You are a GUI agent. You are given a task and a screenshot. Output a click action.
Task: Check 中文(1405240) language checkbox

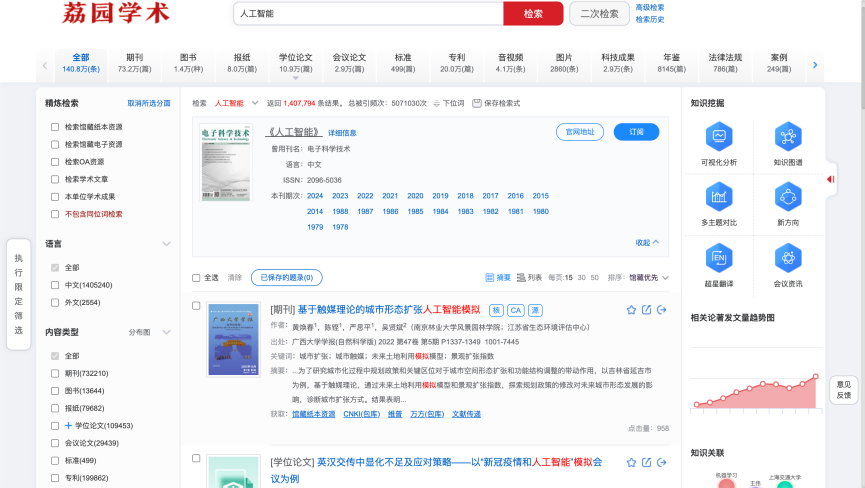55,285
